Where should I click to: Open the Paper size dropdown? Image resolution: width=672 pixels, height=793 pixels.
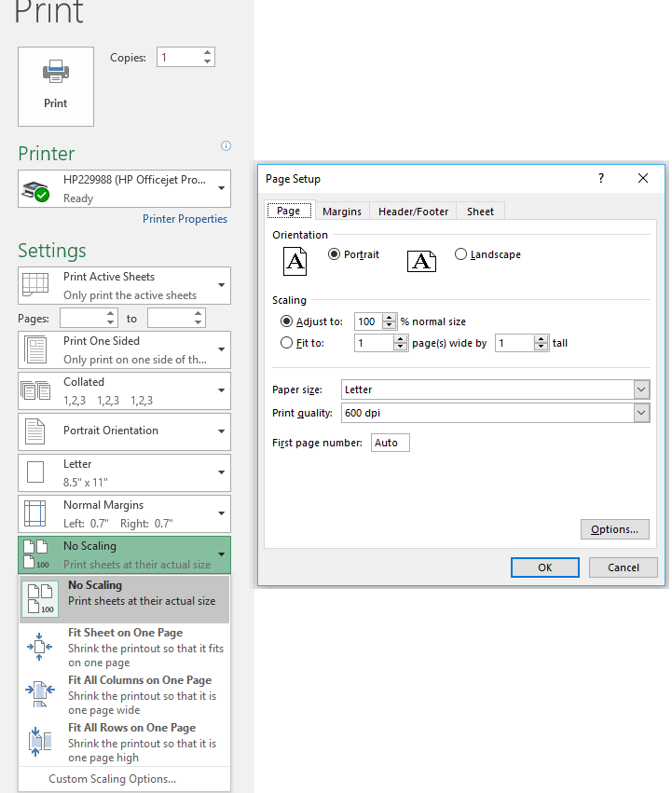(640, 390)
